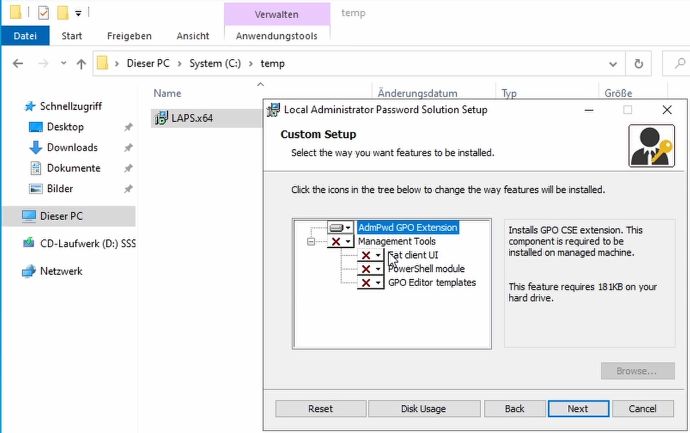The width and height of the screenshot is (690, 433).
Task: Open the Datei ribbon tab
Action: tap(25, 36)
